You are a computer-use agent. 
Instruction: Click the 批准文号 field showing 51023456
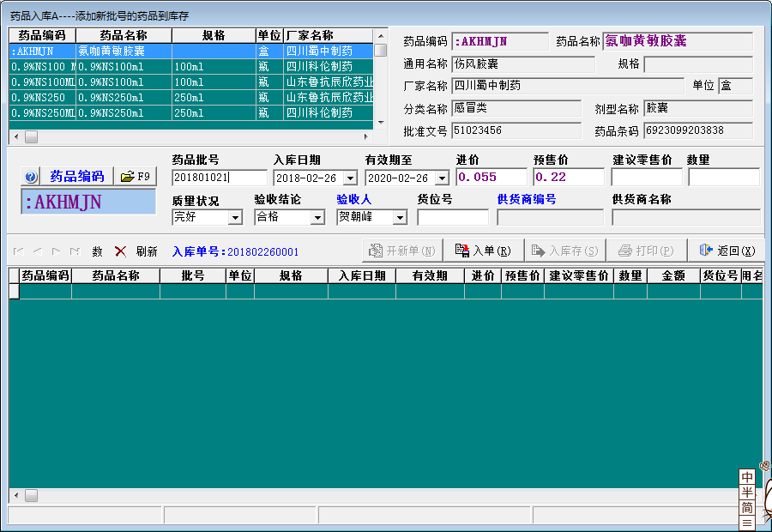[516, 130]
